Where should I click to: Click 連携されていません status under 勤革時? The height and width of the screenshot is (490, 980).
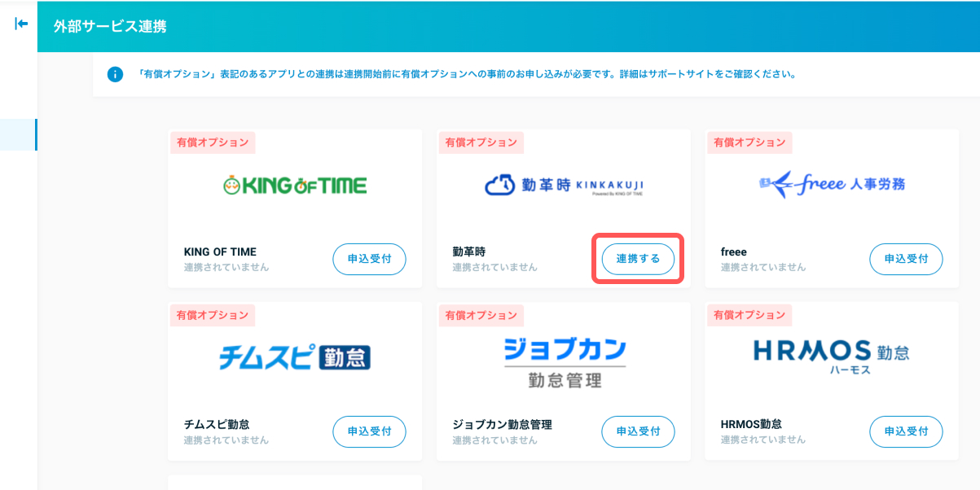pos(494,267)
